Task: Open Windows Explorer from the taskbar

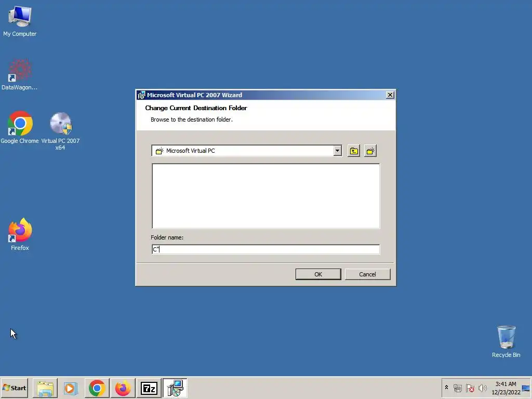Action: click(45, 388)
